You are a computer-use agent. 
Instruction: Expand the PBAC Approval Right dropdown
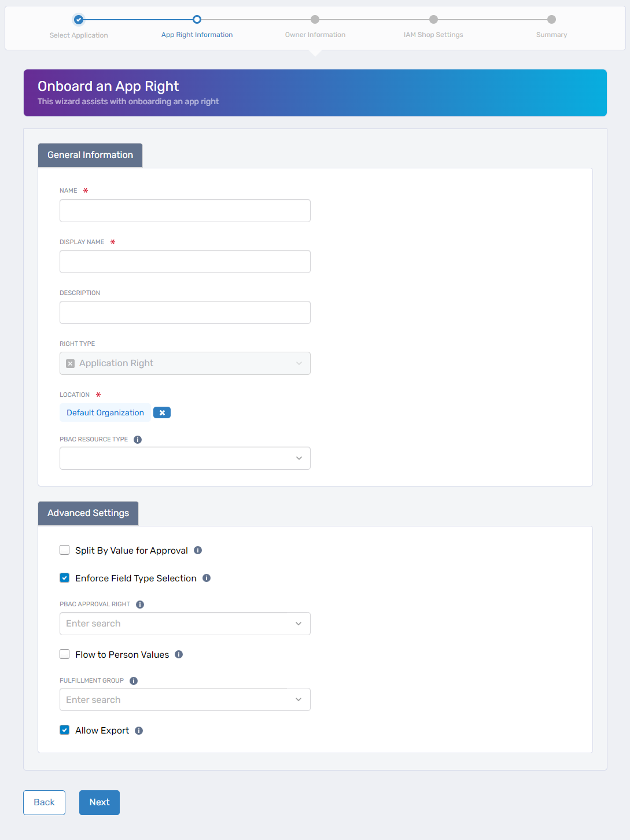pyautogui.click(x=299, y=624)
